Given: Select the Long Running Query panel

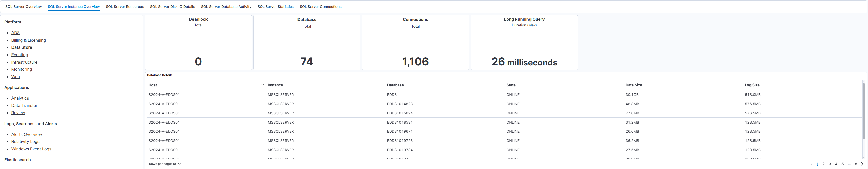Looking at the screenshot, I should pos(524,42).
